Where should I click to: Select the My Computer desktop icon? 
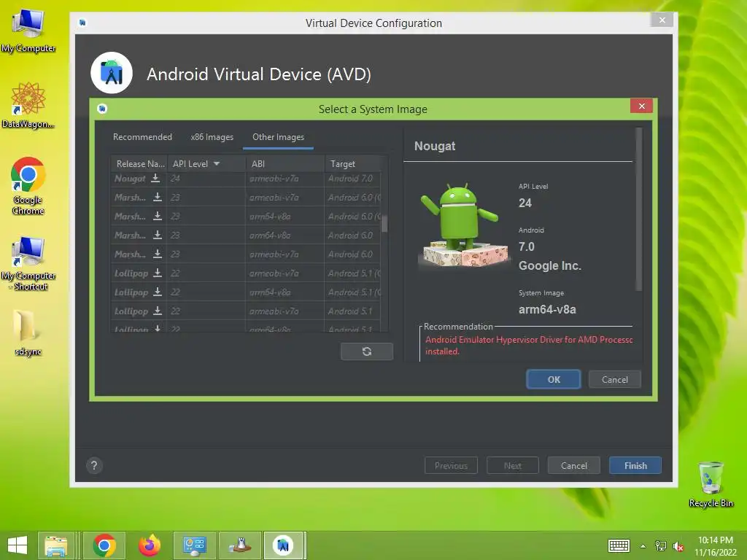click(28, 29)
